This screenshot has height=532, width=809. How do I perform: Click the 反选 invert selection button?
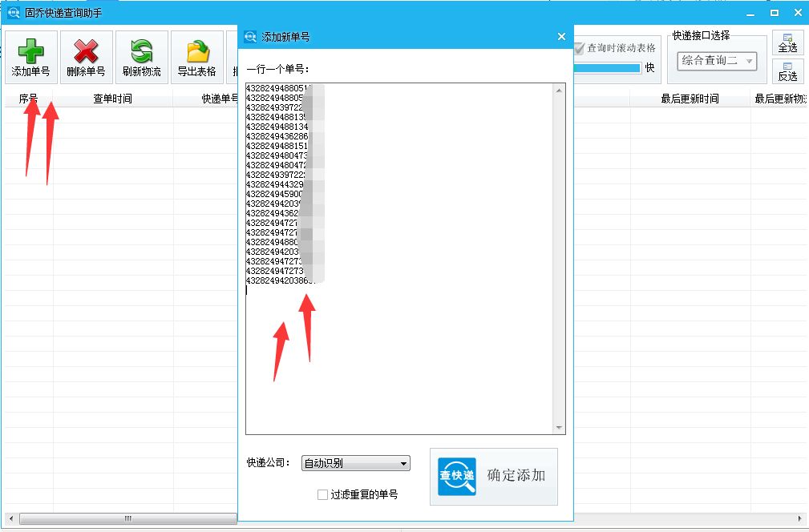coord(788,71)
